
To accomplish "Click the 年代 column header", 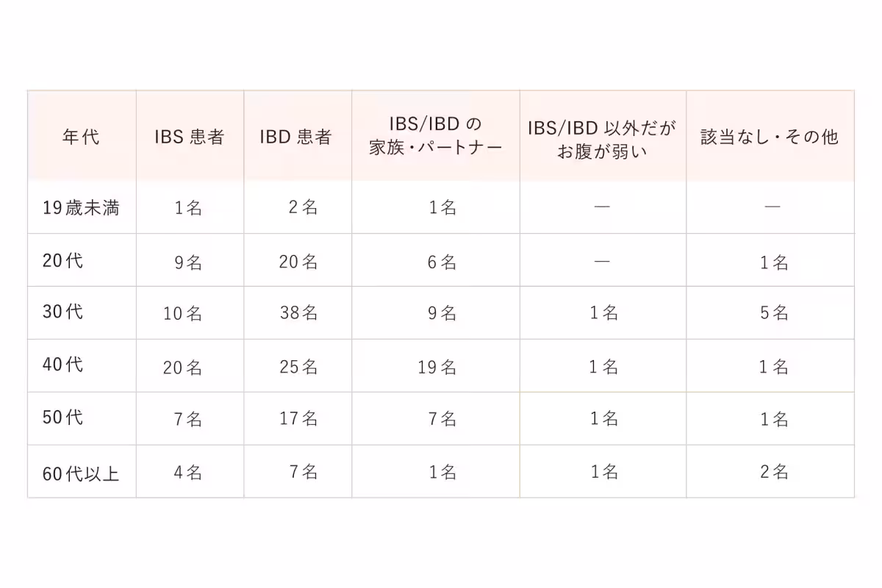I will click(81, 137).
